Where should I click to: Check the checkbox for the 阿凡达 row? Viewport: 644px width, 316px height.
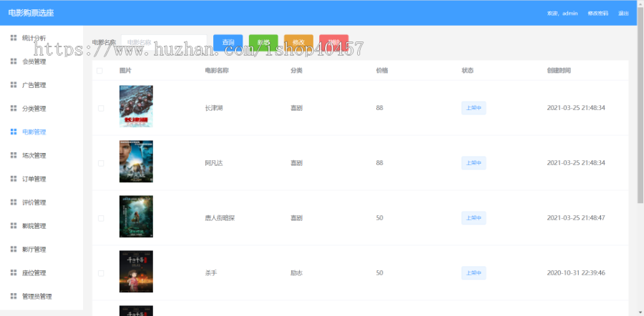pos(101,163)
